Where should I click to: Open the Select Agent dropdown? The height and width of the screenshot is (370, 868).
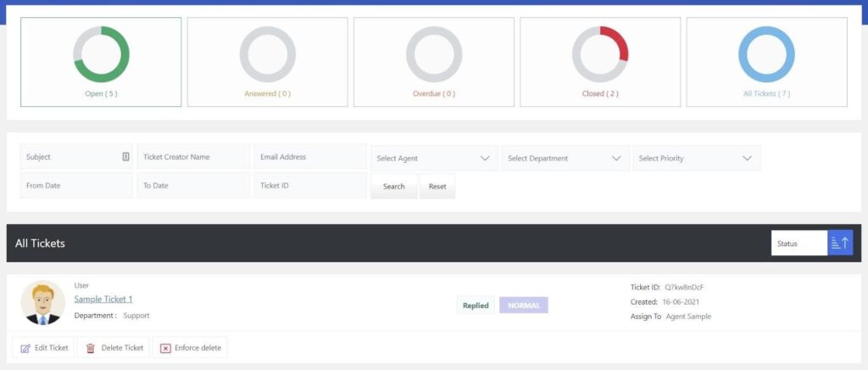pyautogui.click(x=434, y=159)
